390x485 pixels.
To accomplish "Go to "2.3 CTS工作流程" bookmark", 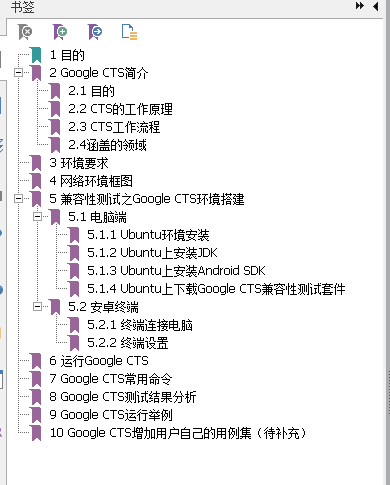I will coord(114,127).
